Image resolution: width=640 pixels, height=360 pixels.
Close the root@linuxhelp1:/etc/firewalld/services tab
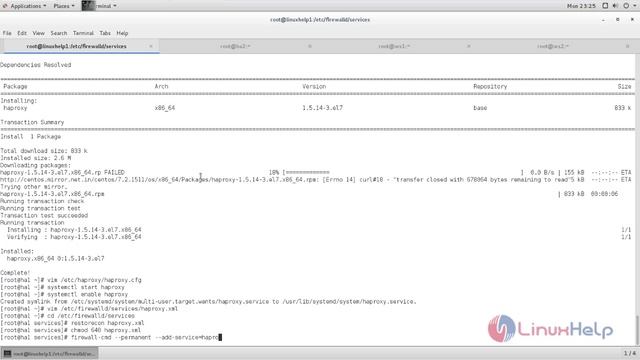point(151,46)
